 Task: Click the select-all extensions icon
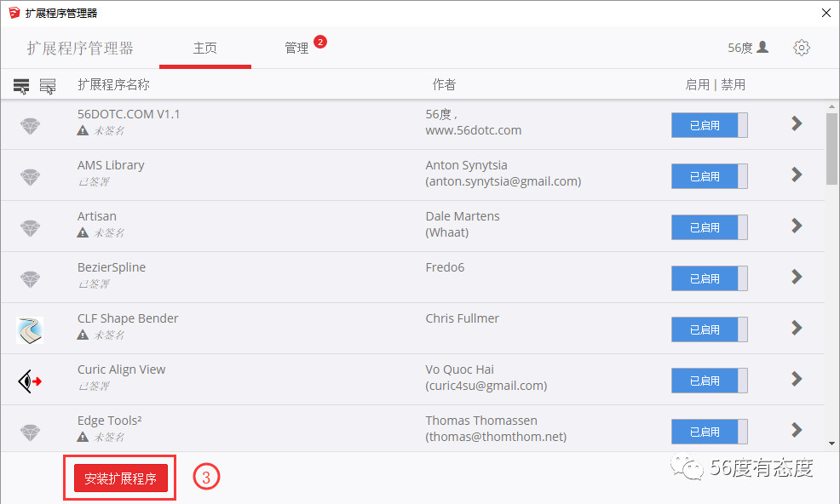click(21, 85)
